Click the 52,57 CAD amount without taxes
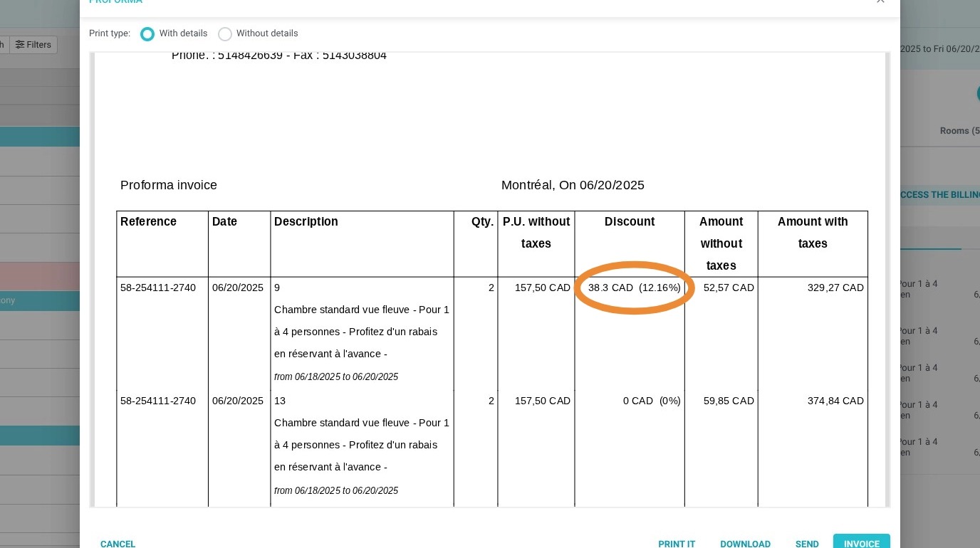Screen dimensions: 980x548 (729, 288)
